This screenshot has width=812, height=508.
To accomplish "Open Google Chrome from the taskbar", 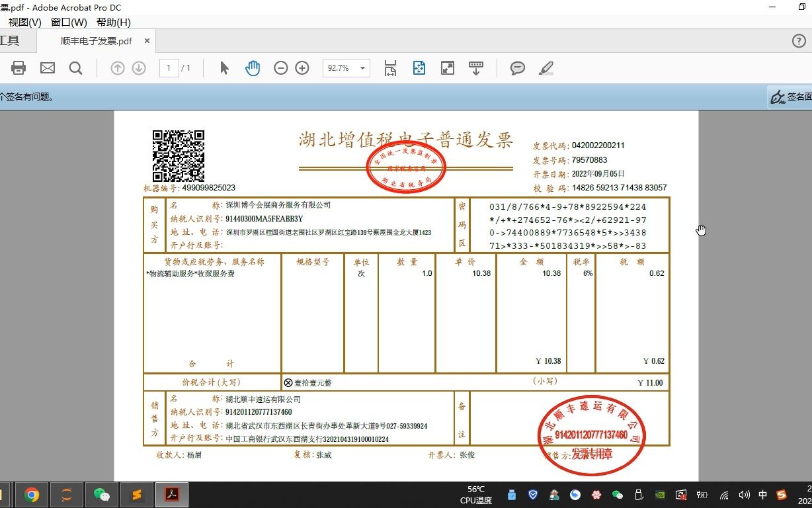I will click(x=32, y=495).
